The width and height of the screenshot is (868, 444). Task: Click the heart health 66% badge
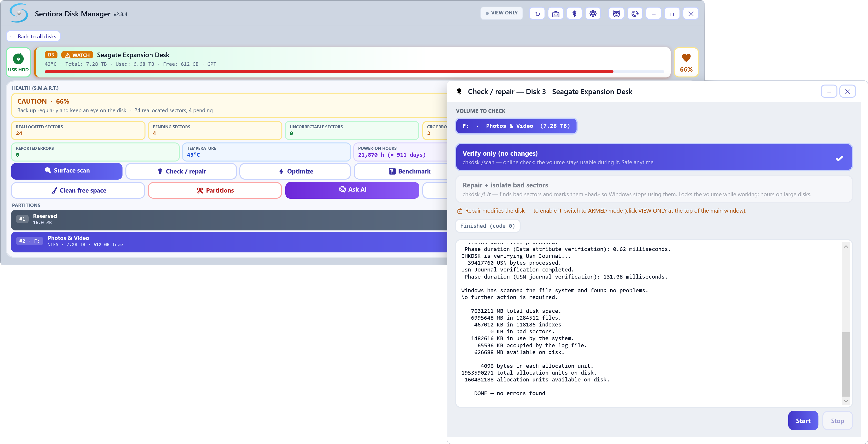[686, 62]
